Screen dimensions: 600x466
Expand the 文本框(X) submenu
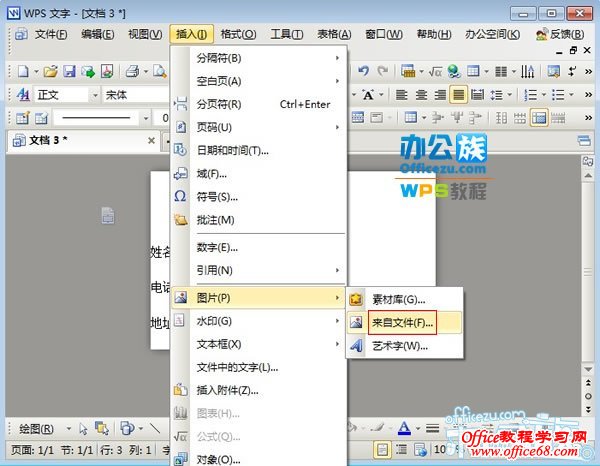259,344
